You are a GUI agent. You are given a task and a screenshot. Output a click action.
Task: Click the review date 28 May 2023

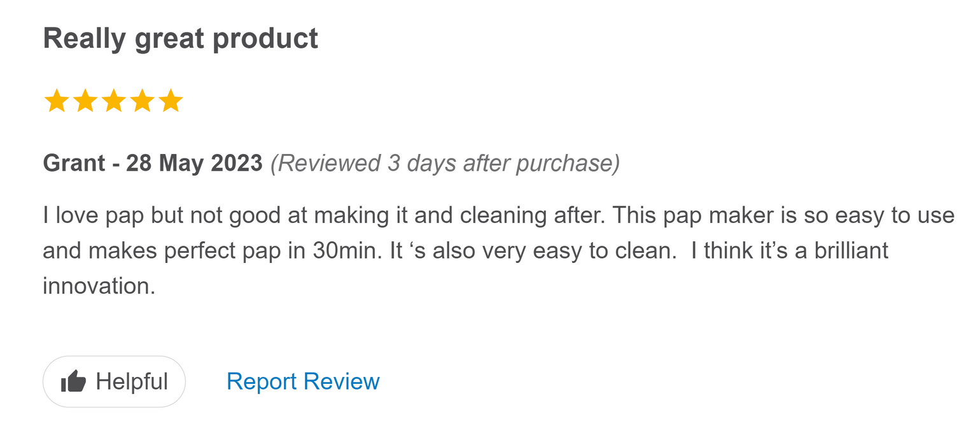tap(194, 164)
